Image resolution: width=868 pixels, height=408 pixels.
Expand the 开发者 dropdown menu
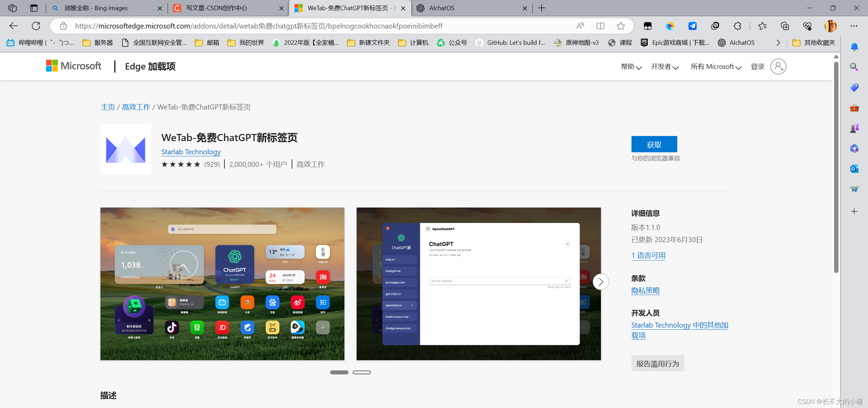click(664, 67)
